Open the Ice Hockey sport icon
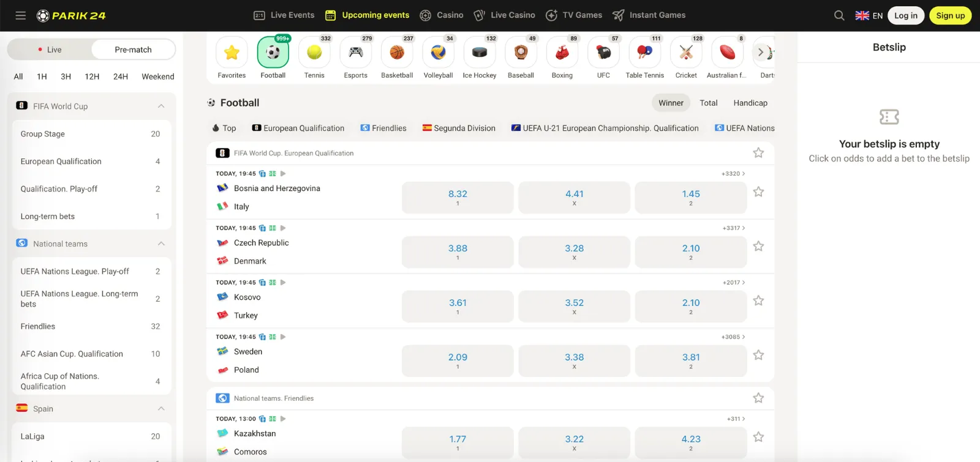 [x=480, y=53]
